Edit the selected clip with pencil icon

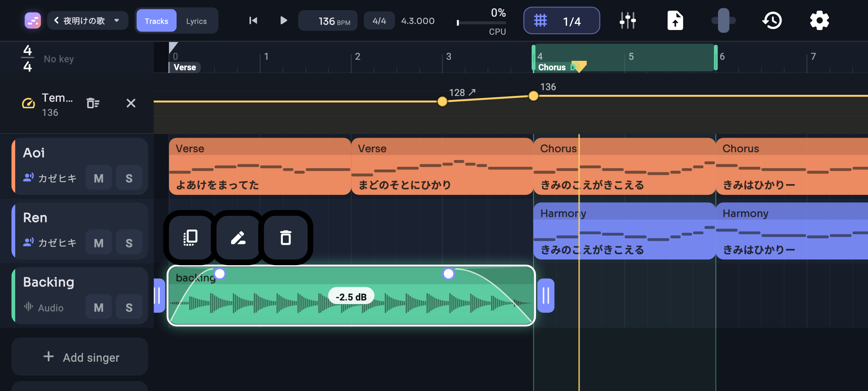coord(238,238)
